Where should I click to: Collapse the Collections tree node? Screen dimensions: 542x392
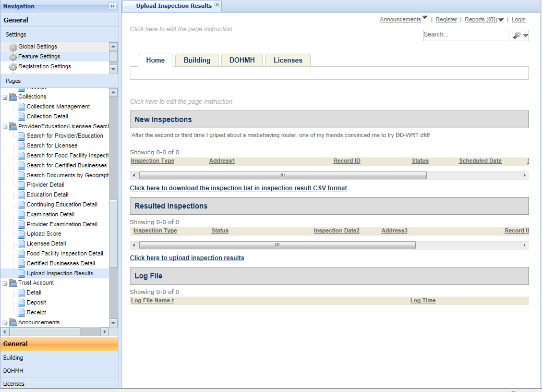[x=5, y=97]
